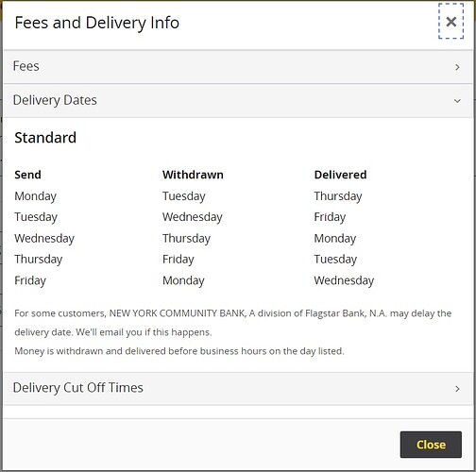Image resolution: width=476 pixels, height=472 pixels.
Task: Click the Withdrawn column header
Action: (x=193, y=175)
